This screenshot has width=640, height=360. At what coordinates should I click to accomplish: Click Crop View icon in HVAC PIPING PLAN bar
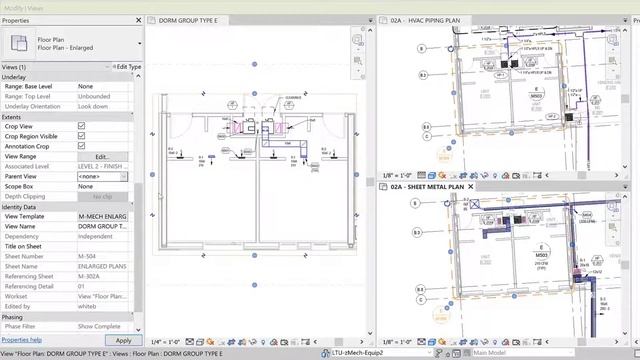pos(463,176)
